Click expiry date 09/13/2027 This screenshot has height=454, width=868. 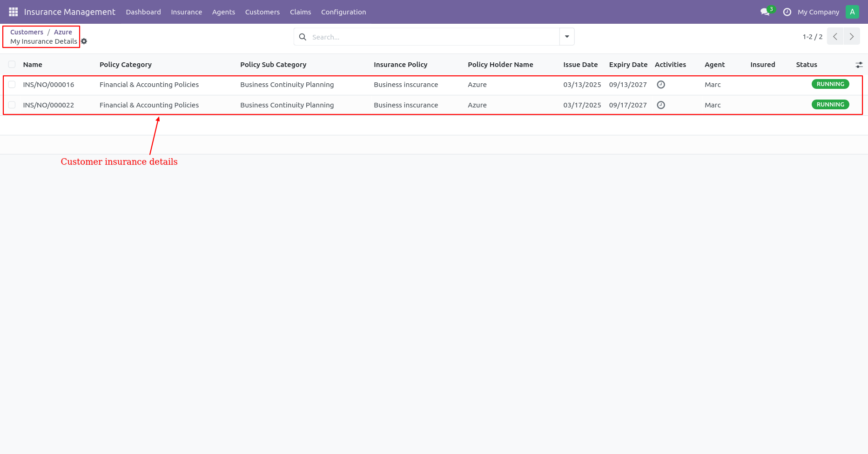point(628,85)
